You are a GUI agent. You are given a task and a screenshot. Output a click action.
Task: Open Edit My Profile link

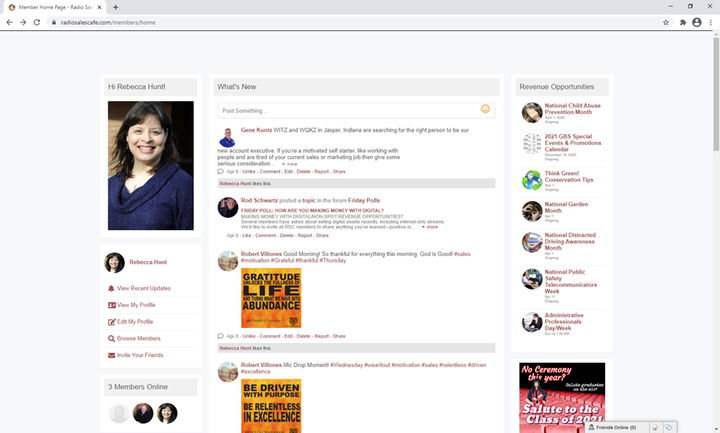point(135,322)
